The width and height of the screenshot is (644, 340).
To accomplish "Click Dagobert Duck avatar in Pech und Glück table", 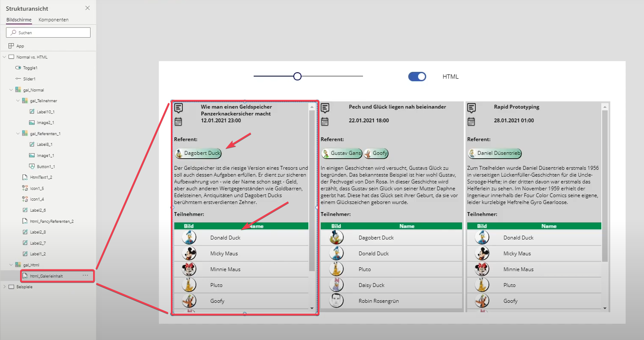I will (336, 237).
